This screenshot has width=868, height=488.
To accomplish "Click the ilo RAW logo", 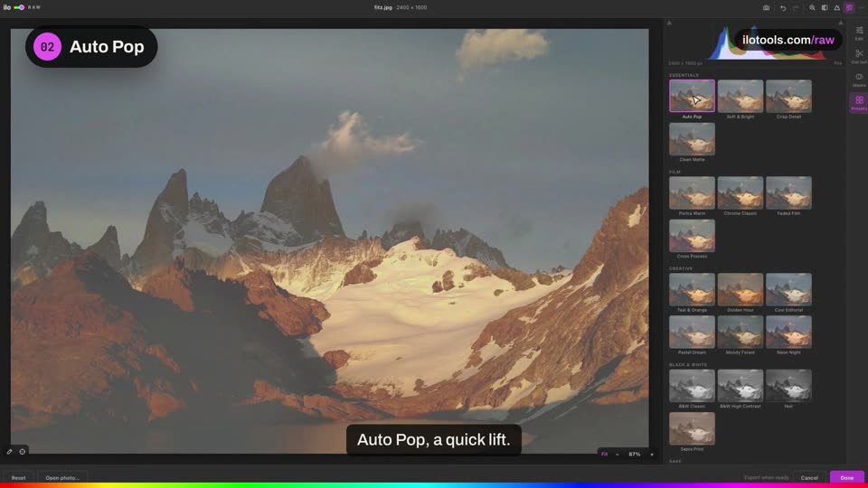I will [22, 7].
